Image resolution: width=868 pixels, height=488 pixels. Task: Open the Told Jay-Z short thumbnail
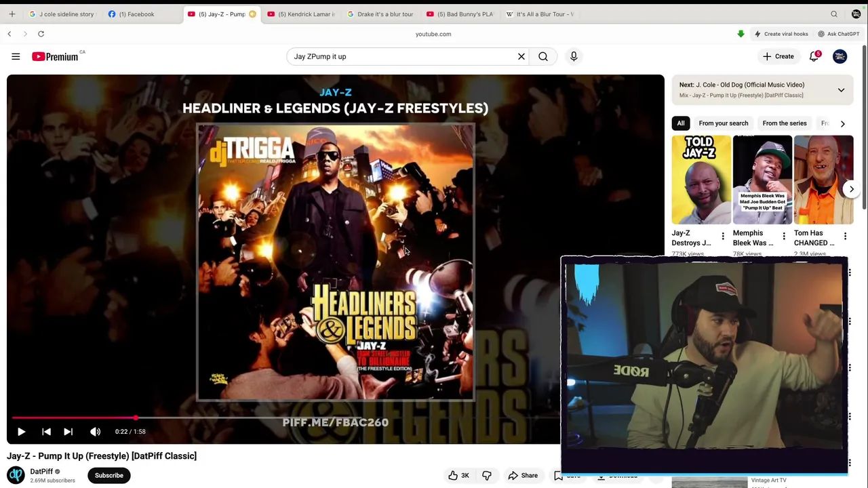(x=701, y=180)
